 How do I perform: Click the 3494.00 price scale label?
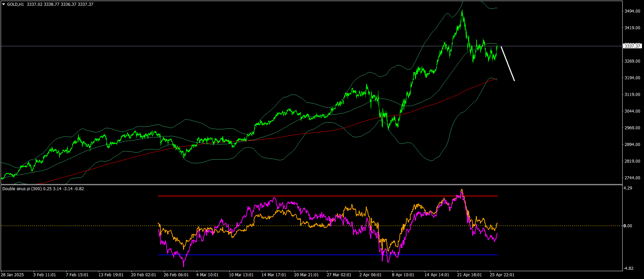tap(632, 11)
